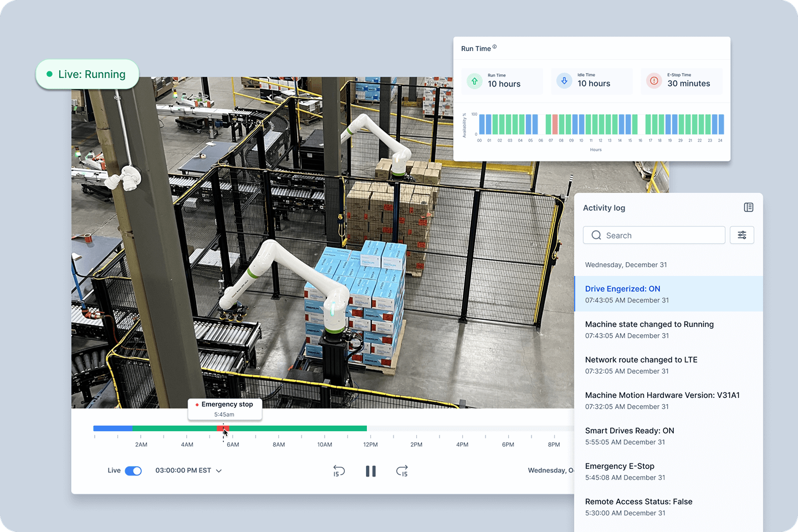Click the green Run Time arrow icon

(474, 81)
